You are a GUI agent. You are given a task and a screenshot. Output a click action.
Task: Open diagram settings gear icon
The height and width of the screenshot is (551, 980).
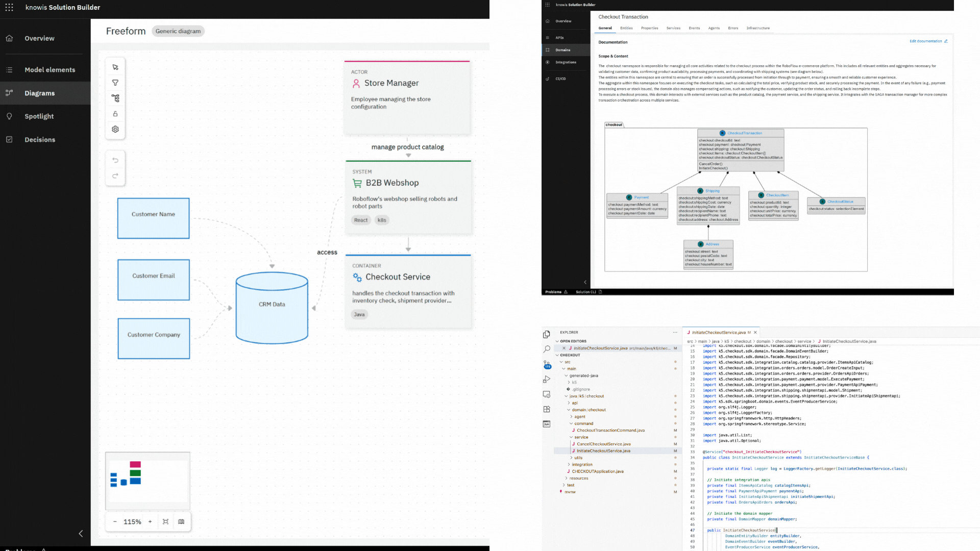[x=115, y=130]
